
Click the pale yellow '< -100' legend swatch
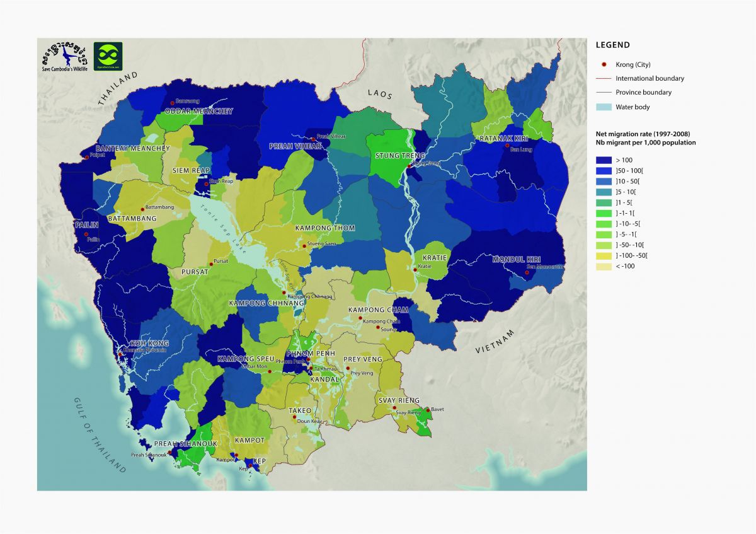coord(604,266)
